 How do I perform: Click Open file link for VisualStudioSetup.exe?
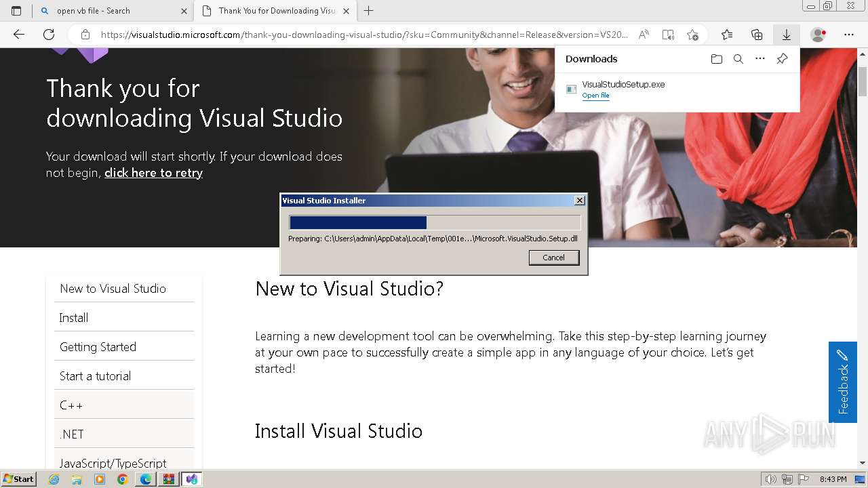point(595,96)
